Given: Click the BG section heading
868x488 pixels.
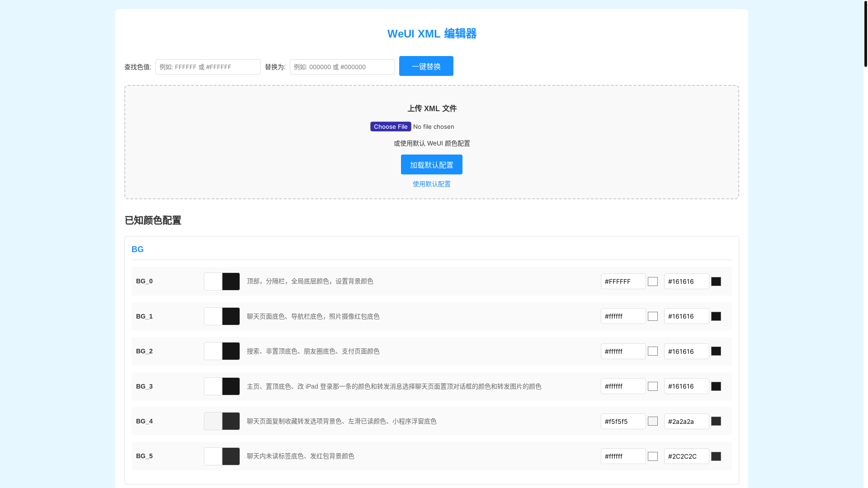Looking at the screenshot, I should point(137,249).
